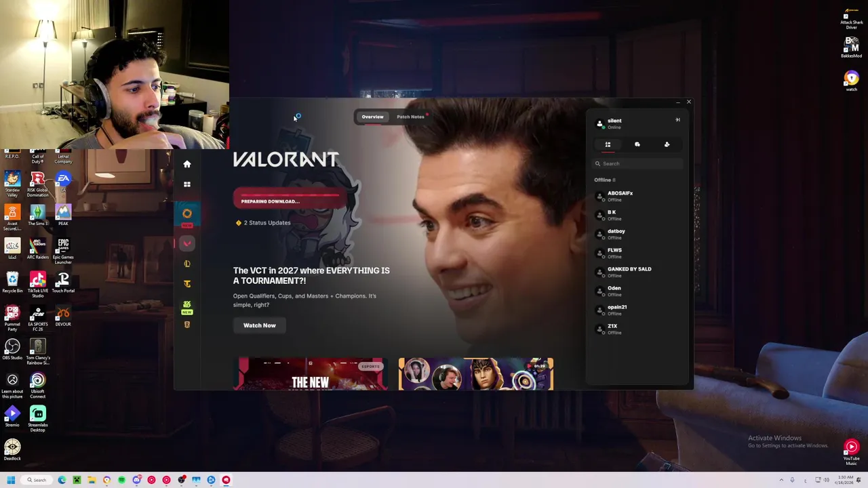Select friend B K
868x488 pixels.
[637, 216]
